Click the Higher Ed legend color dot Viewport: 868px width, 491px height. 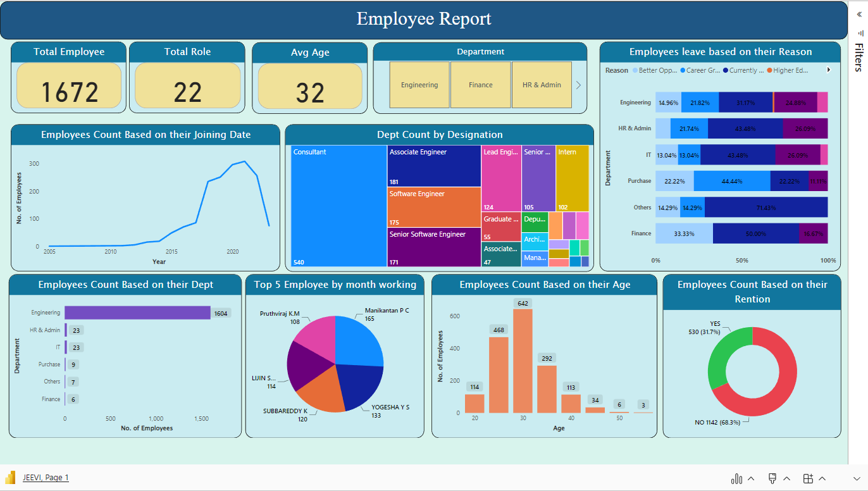769,70
